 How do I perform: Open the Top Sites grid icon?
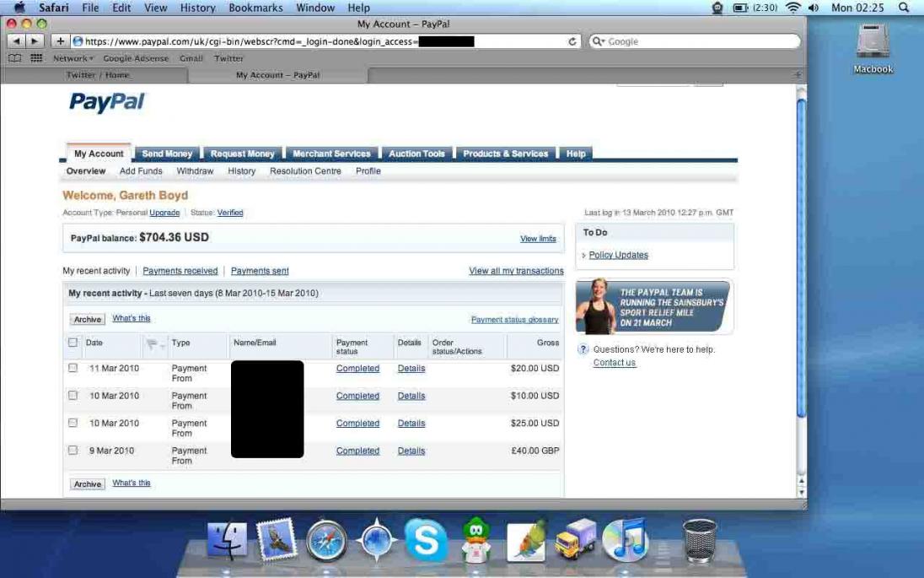(36, 57)
